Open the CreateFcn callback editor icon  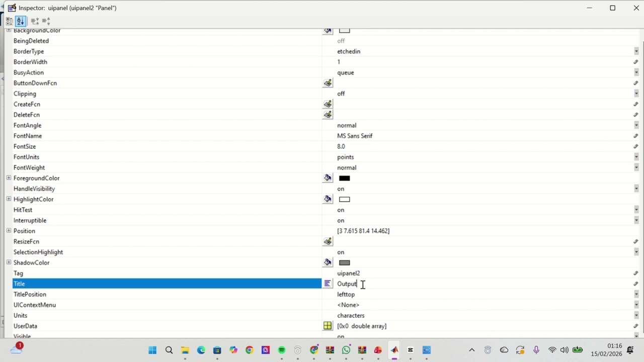(328, 104)
